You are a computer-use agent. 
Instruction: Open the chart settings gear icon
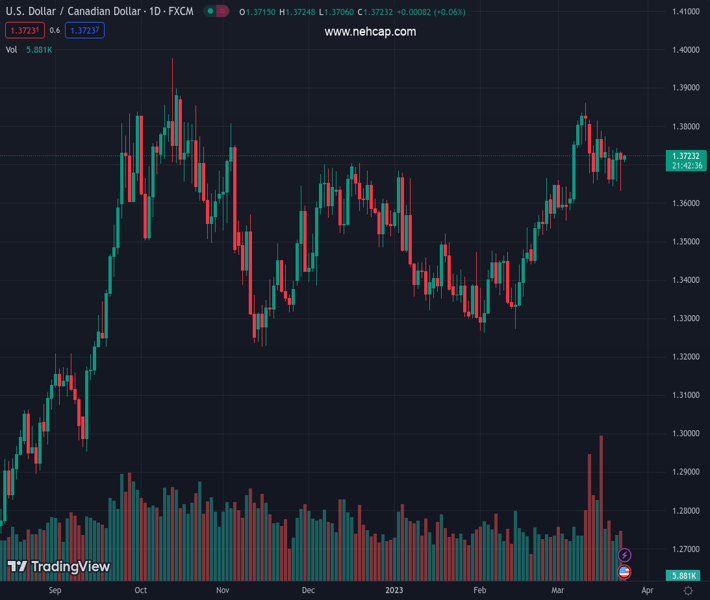[x=688, y=591]
